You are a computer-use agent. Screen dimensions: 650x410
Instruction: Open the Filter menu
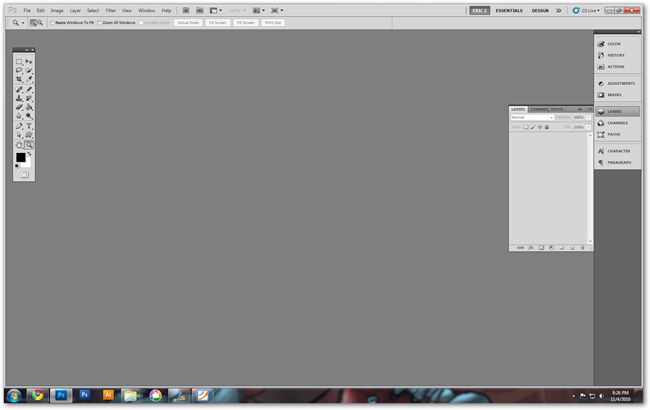pos(111,10)
